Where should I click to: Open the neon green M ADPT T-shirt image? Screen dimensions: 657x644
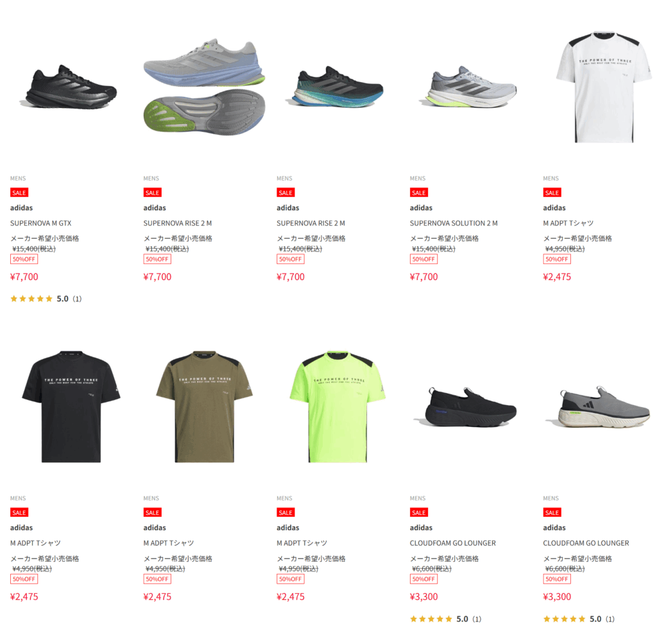tap(337, 406)
